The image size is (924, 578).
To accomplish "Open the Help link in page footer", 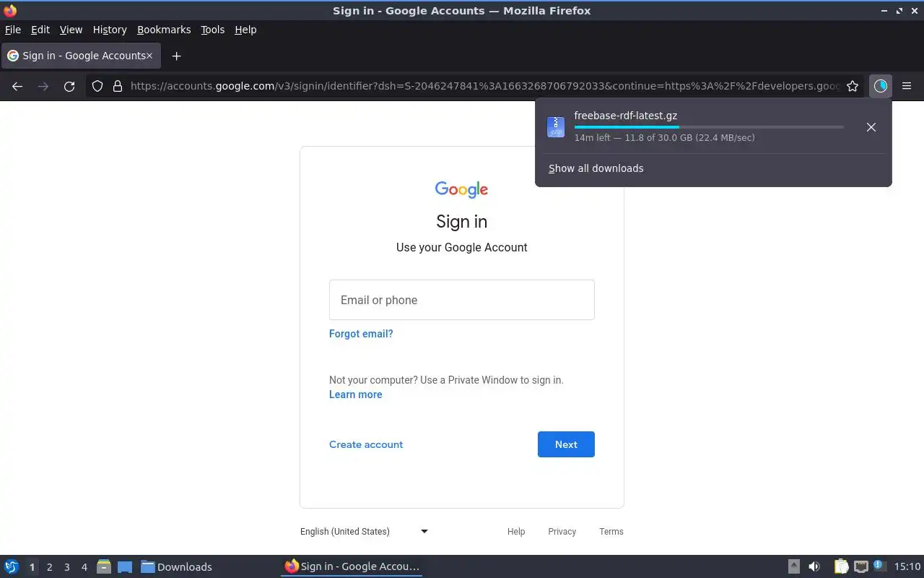I will tap(516, 531).
